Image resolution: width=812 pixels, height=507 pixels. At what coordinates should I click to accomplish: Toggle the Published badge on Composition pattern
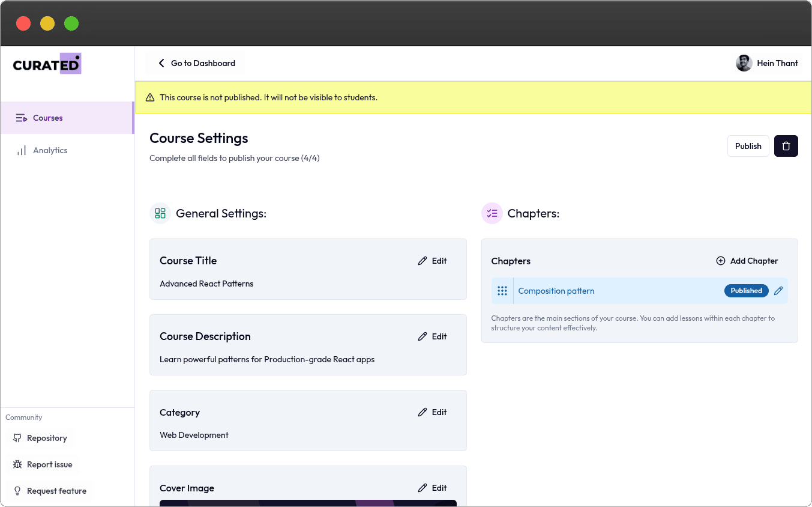[746, 290]
